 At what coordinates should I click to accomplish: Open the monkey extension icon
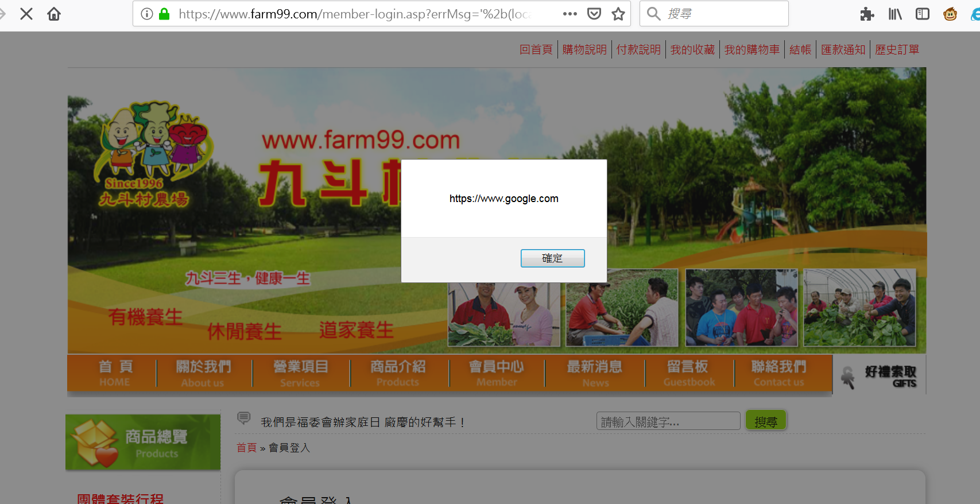(x=950, y=14)
